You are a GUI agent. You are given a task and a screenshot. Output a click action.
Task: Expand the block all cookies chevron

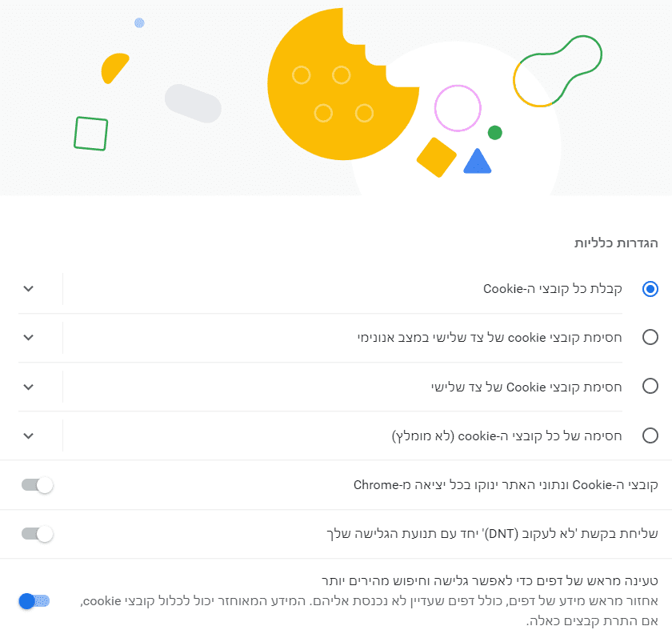[29, 435]
